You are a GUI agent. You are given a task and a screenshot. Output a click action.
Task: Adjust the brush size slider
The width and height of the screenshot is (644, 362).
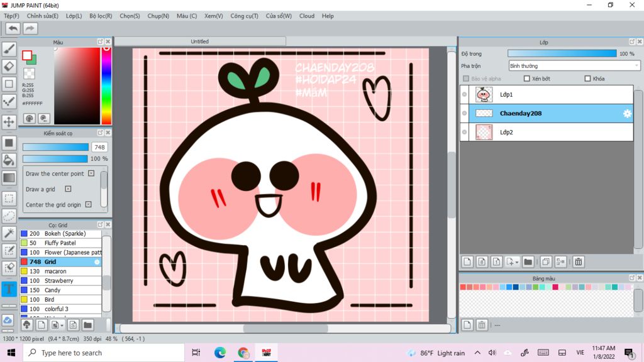[55, 147]
